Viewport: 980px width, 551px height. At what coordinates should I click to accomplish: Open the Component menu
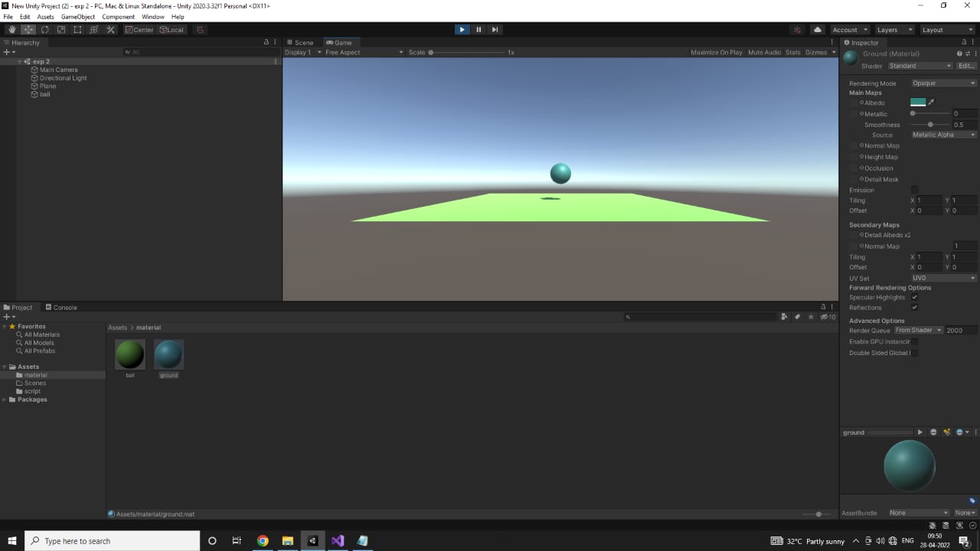point(118,16)
